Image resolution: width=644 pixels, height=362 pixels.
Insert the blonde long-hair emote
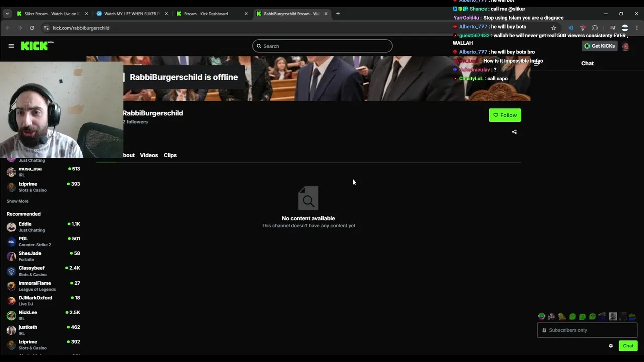click(562, 316)
